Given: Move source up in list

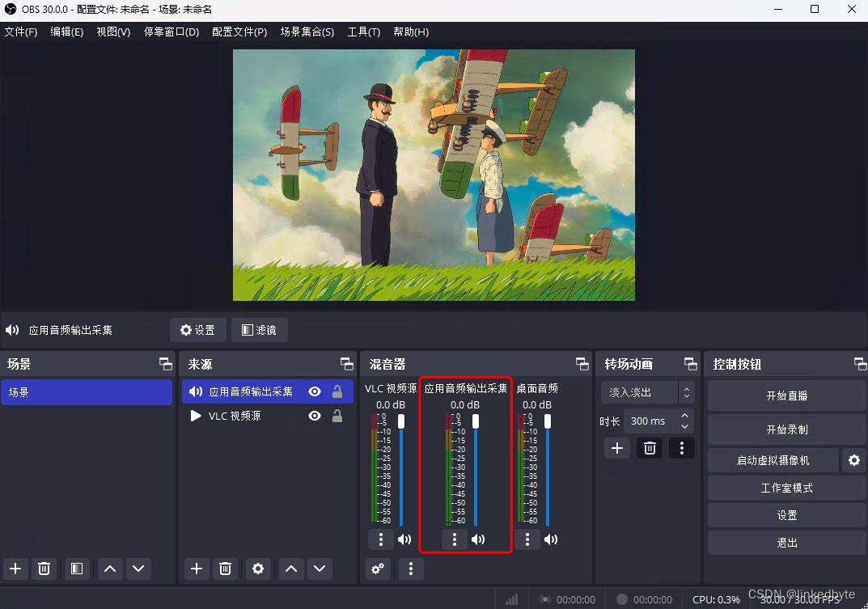Looking at the screenshot, I should [291, 569].
